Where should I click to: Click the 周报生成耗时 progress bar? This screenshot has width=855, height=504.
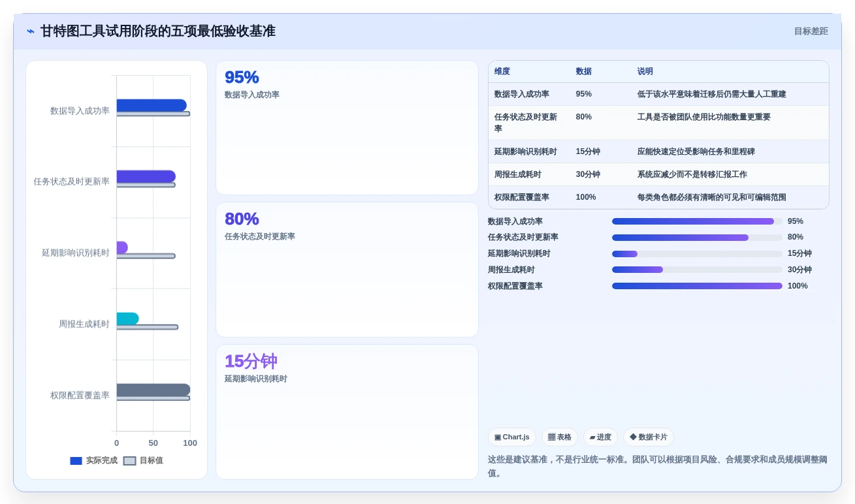point(697,270)
